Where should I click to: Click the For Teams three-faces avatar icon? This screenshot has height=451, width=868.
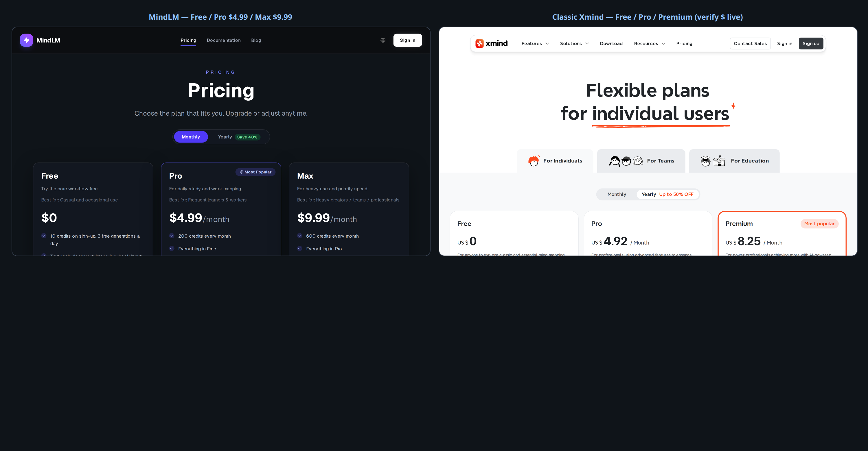click(x=626, y=161)
